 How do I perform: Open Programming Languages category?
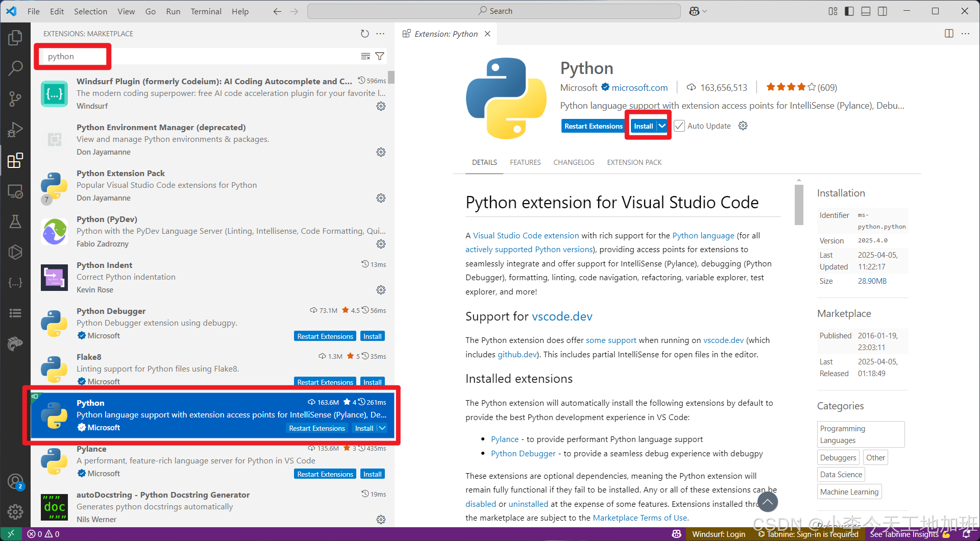click(861, 434)
